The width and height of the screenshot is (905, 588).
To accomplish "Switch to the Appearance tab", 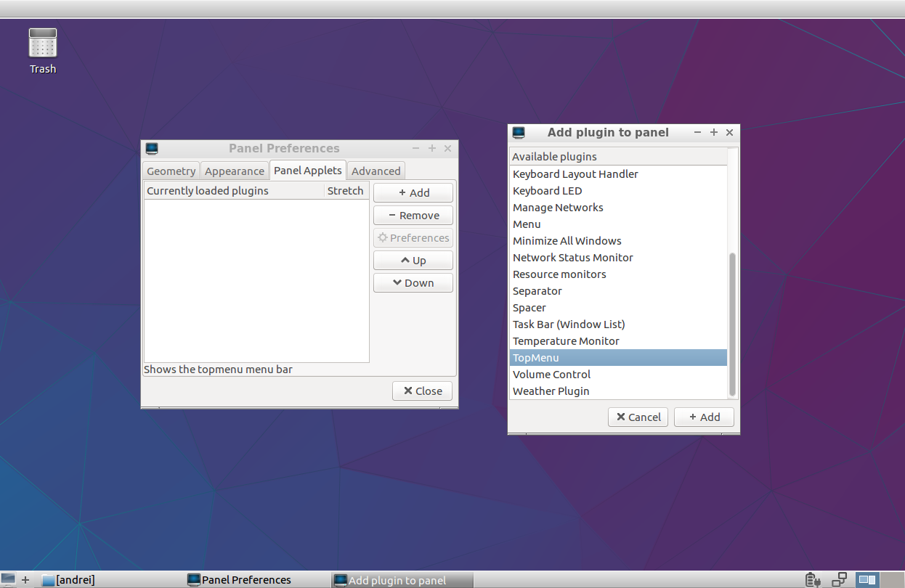I will (234, 170).
